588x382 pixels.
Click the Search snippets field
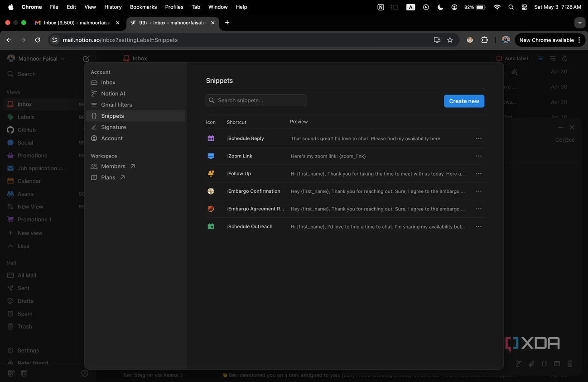(256, 100)
